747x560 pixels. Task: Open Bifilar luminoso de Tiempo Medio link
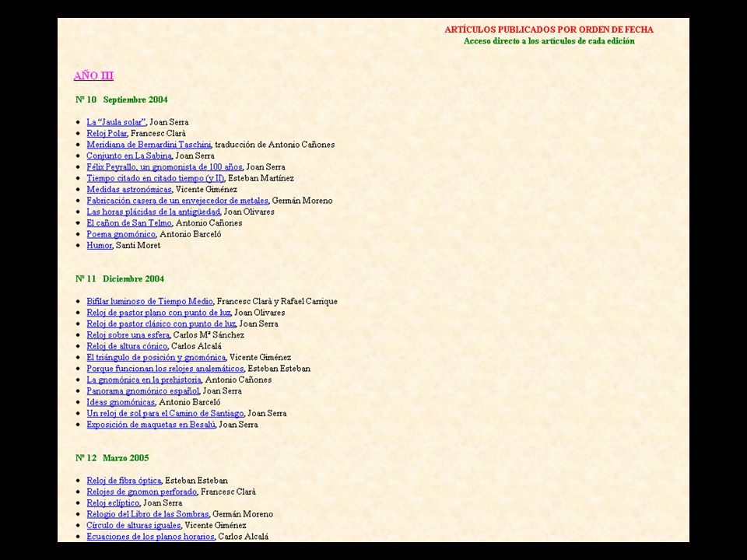tap(149, 301)
